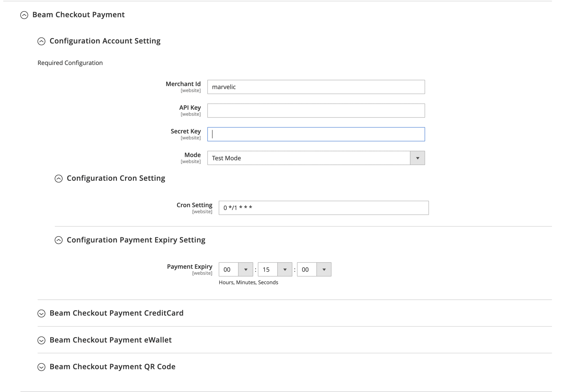The width and height of the screenshot is (564, 392).
Task: Open the Payment Expiry minutes dropdown showing 15
Action: 275,269
